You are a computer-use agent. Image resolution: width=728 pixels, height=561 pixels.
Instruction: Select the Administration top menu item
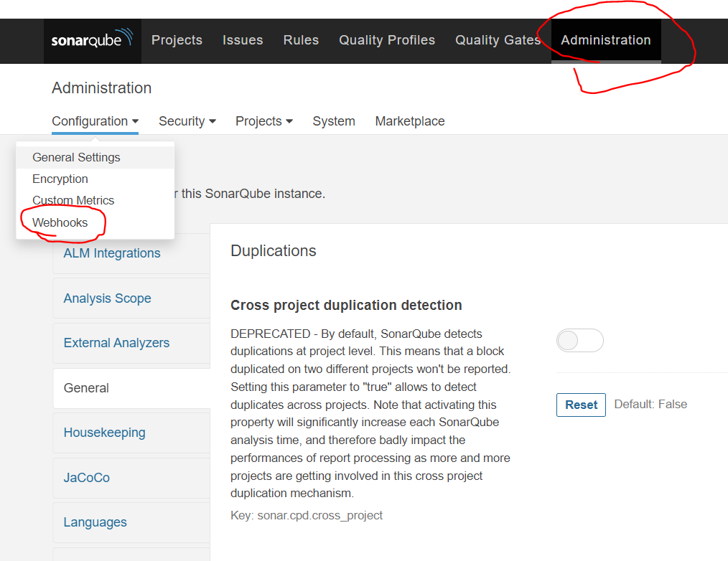pyautogui.click(x=606, y=40)
